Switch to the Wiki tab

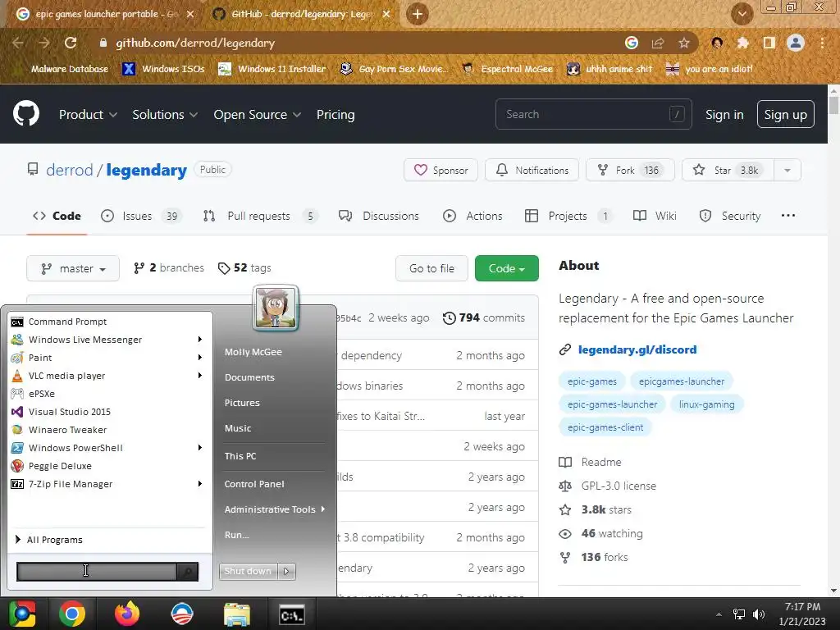[x=655, y=216]
